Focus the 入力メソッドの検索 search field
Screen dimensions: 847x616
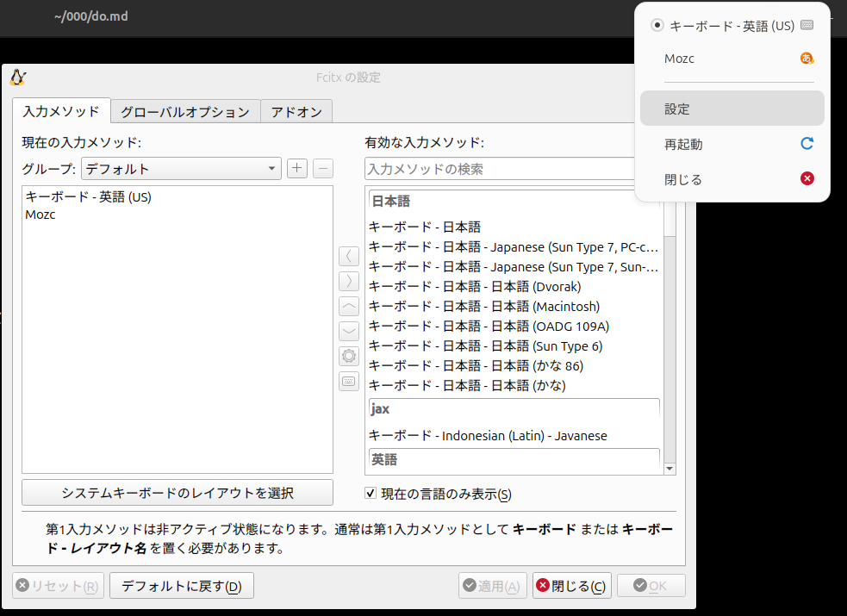click(x=500, y=169)
